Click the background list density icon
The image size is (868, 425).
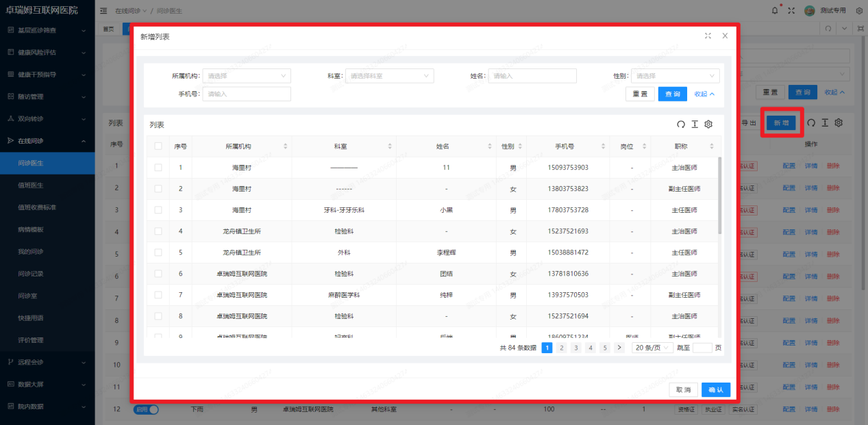coord(825,123)
